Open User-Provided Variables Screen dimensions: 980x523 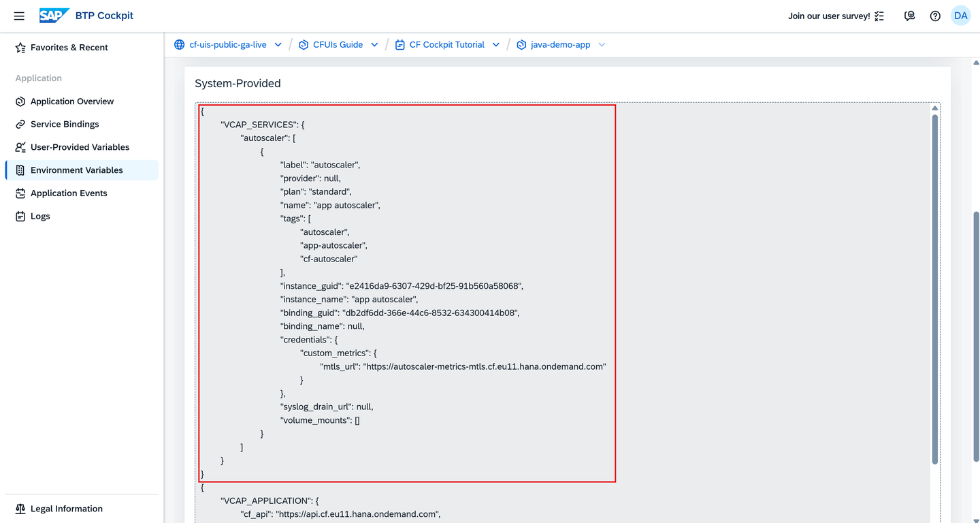click(82, 147)
